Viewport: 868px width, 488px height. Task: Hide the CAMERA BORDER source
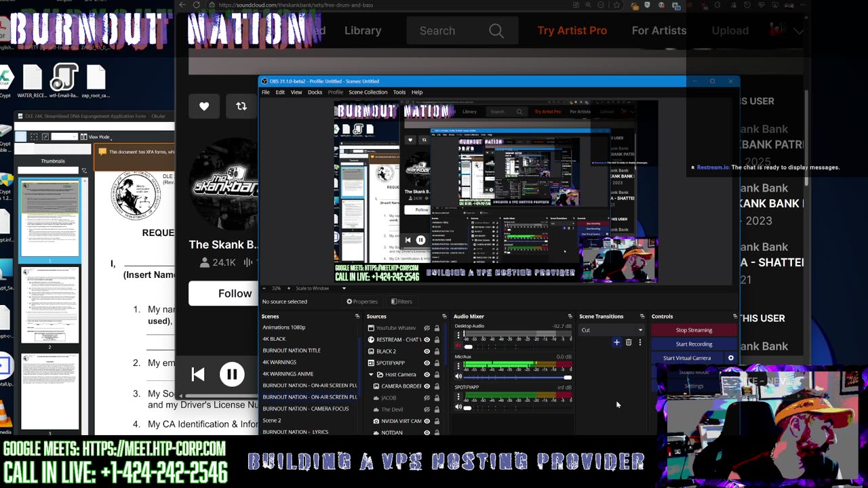[x=427, y=386]
